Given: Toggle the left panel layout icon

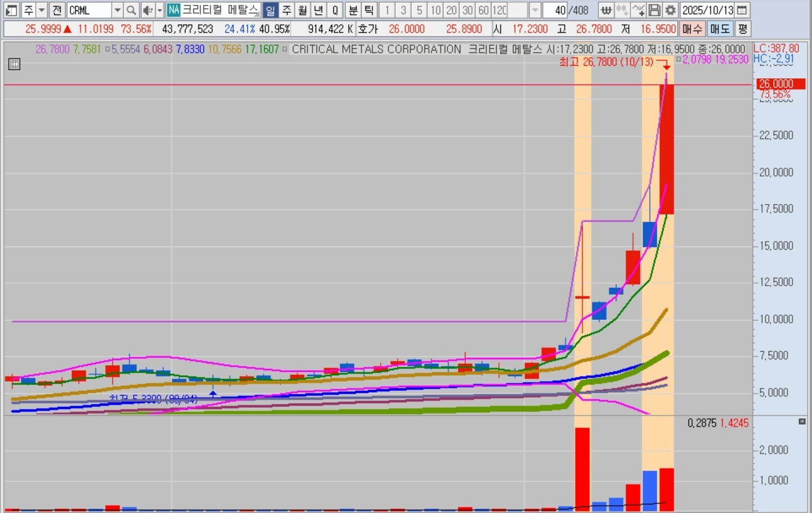Looking at the screenshot, I should [x=11, y=10].
